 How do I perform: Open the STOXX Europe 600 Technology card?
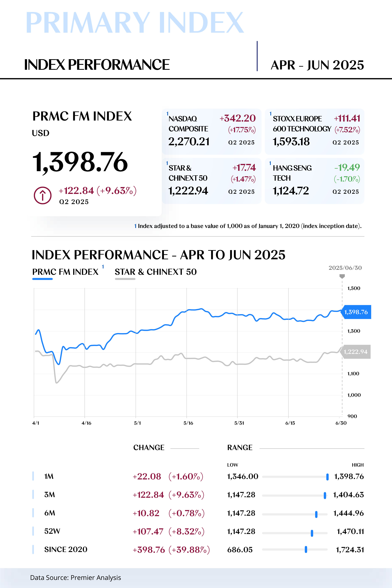click(314, 131)
